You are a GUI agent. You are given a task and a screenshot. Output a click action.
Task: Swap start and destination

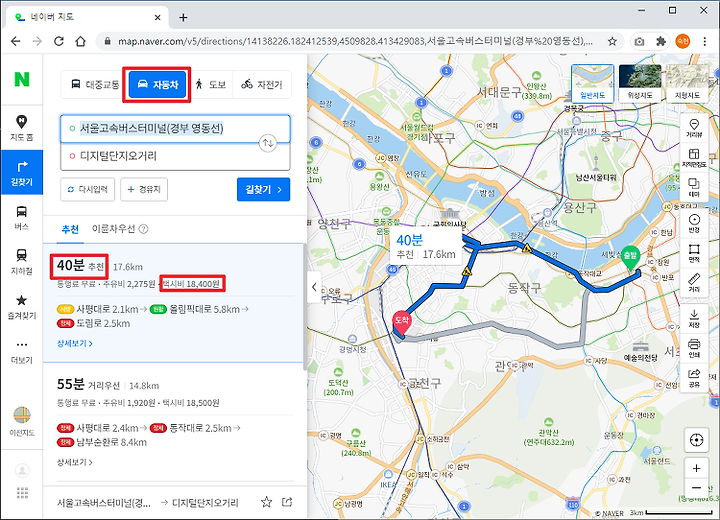pyautogui.click(x=268, y=143)
